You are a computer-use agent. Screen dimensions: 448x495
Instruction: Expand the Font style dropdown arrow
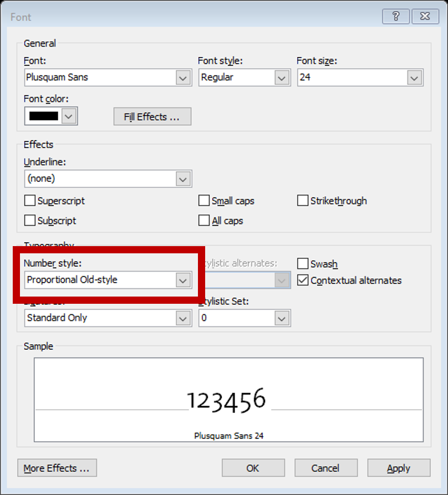click(x=282, y=78)
